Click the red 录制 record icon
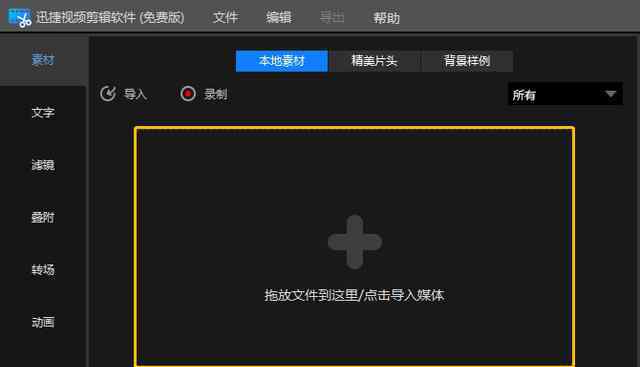 pos(188,94)
